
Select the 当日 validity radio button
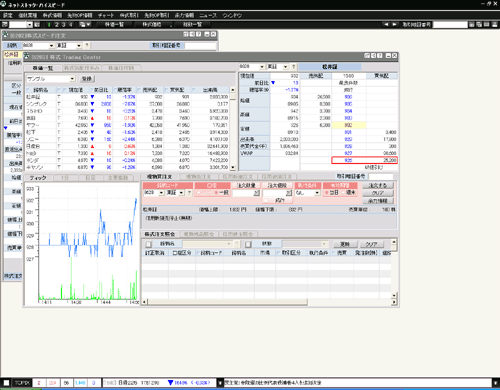click(x=327, y=193)
